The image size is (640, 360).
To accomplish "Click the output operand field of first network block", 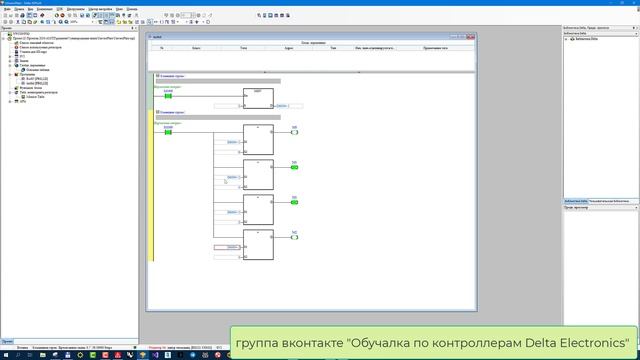I will 289,106.
